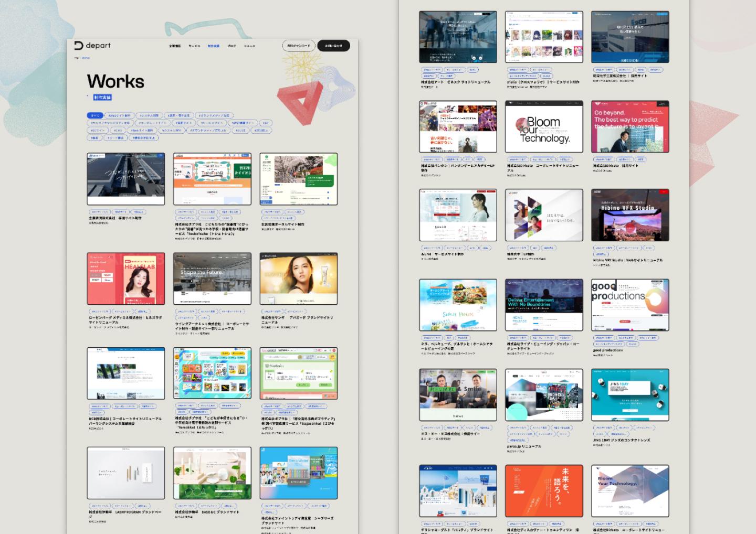Click the 資料ダウンロード outlined button
Viewport: 756px width, 534px height.
(299, 46)
